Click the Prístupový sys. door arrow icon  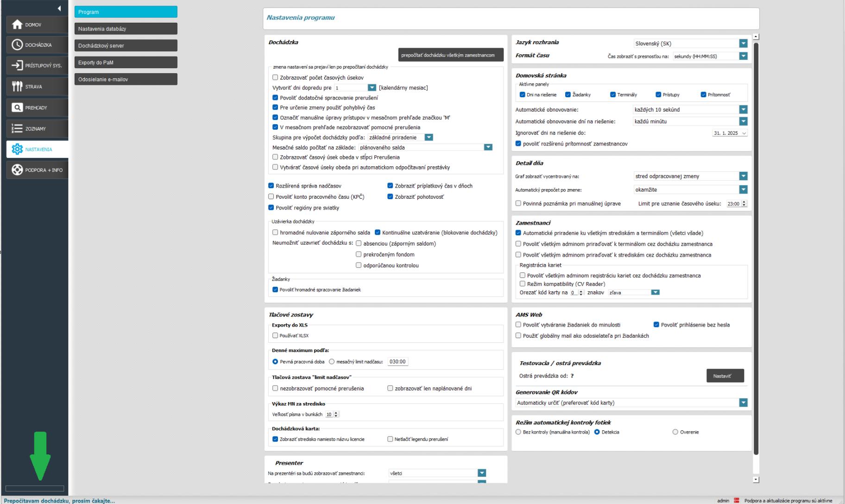coord(17,65)
